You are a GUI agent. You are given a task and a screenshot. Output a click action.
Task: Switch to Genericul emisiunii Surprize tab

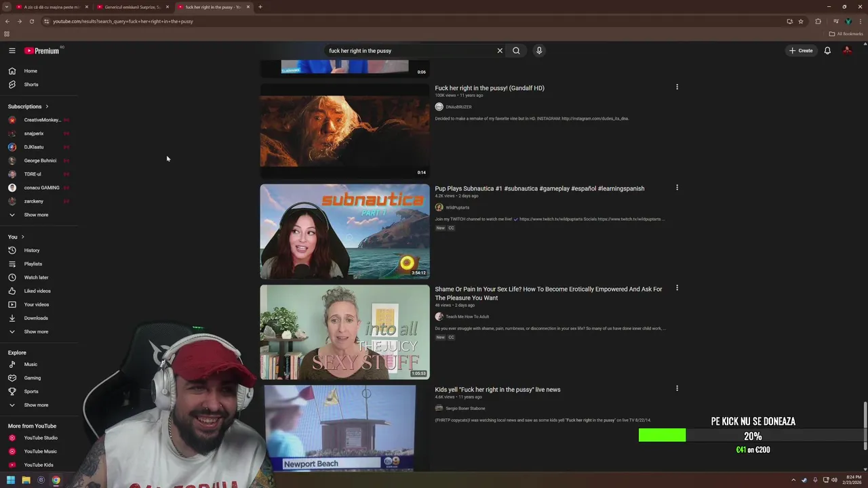[x=132, y=7]
